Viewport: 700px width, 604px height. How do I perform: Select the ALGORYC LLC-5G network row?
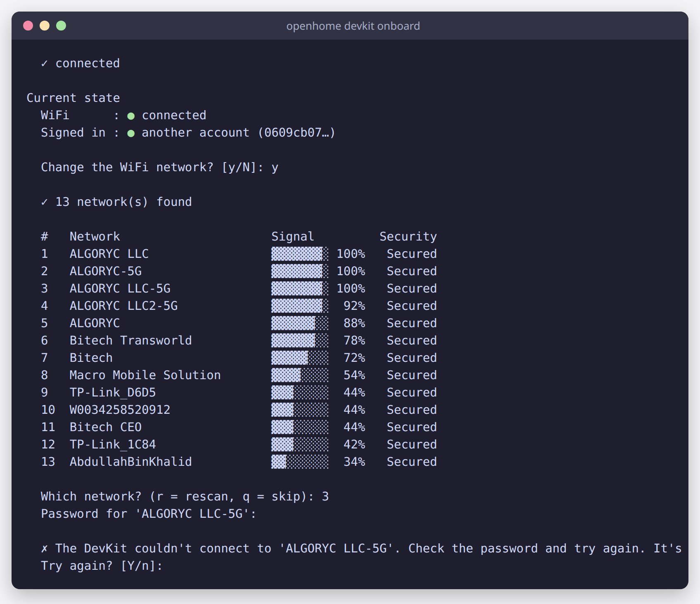tap(239, 288)
